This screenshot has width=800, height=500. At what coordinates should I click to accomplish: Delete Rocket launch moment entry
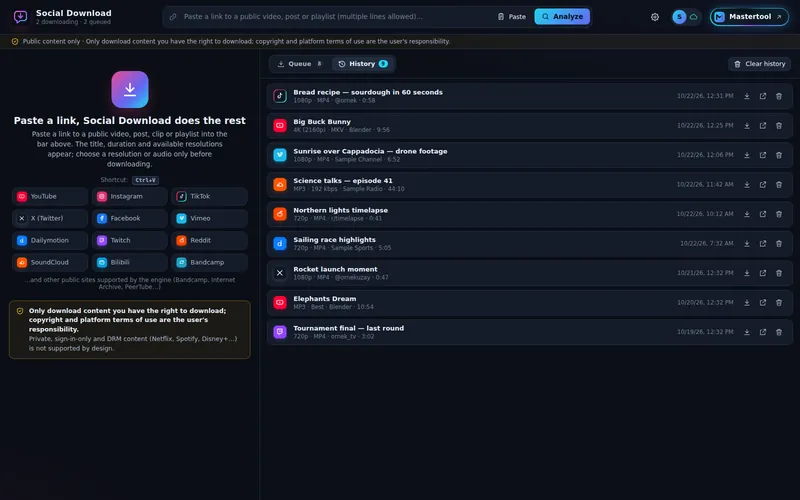(x=779, y=273)
